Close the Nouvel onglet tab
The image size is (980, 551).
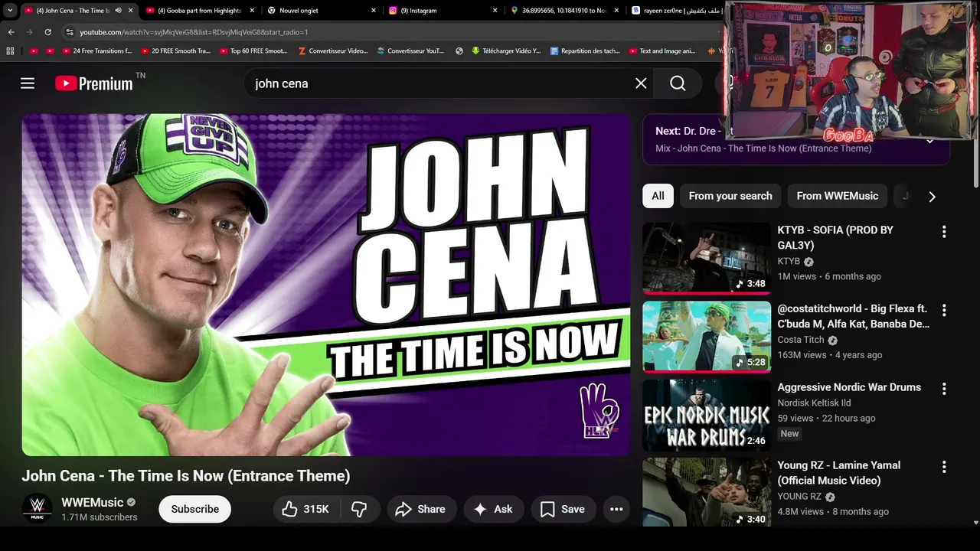tap(374, 11)
